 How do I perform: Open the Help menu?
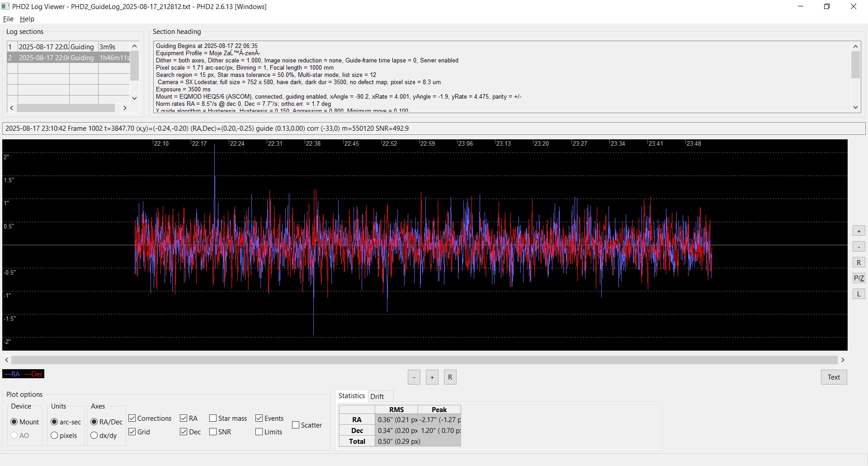click(27, 19)
